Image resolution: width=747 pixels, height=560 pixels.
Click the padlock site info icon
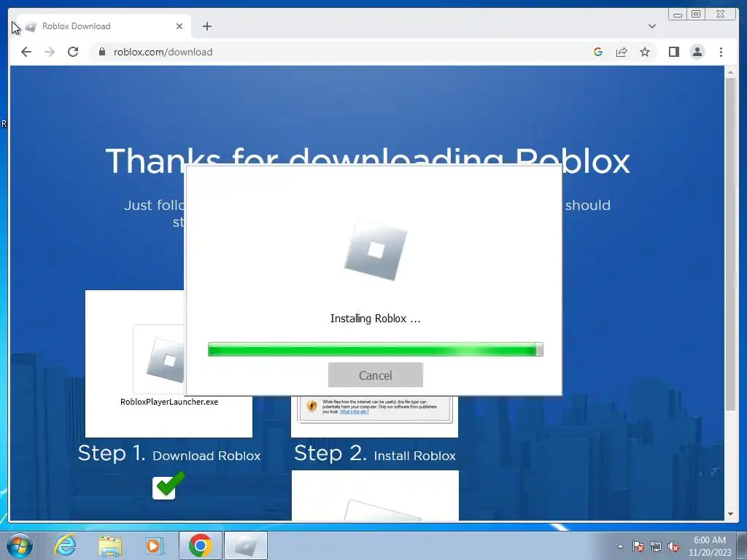coord(102,52)
